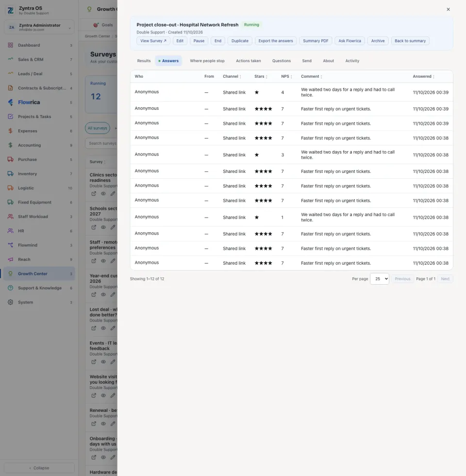
Task: Download the Summary PDF
Action: point(316,41)
